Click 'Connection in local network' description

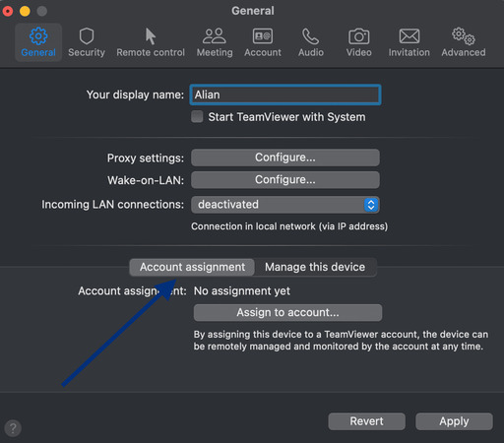click(289, 226)
